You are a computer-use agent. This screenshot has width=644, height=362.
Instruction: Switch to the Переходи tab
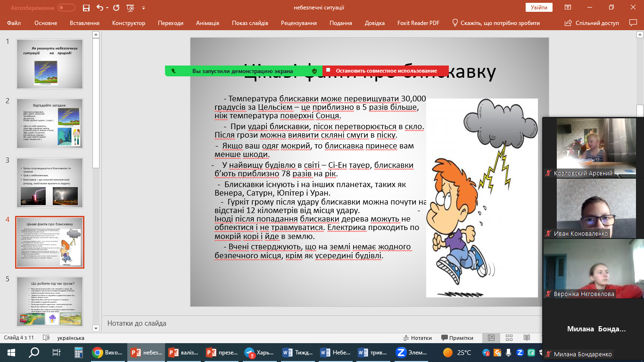point(171,23)
